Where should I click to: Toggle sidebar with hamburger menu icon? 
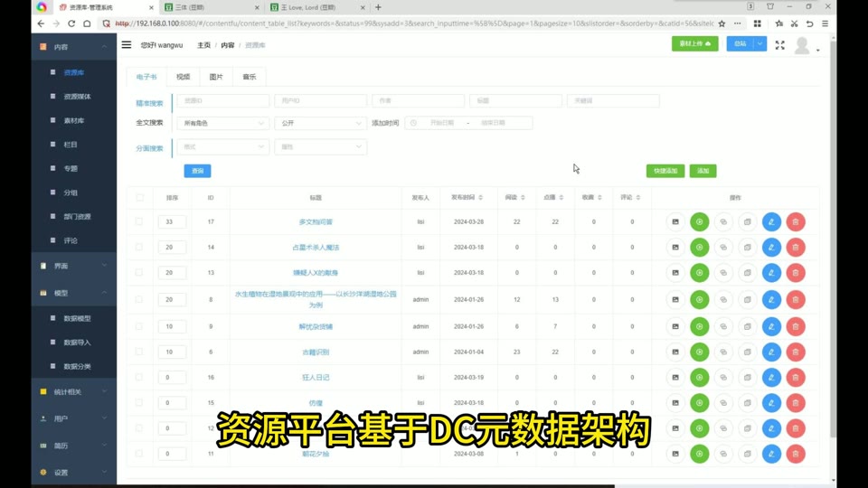pos(127,45)
